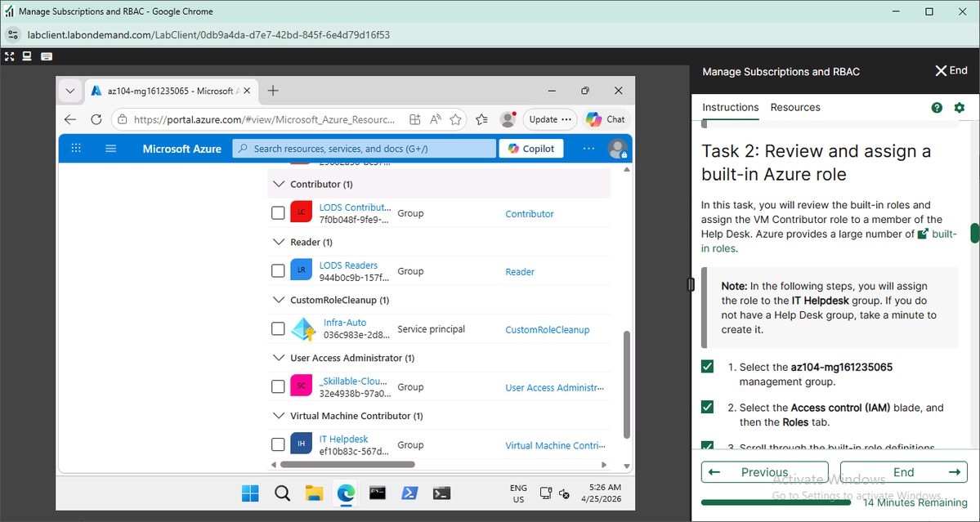Screen dimensions: 980x522
Task: Check the Infra-Auto row checkbox
Action: [x=278, y=328]
